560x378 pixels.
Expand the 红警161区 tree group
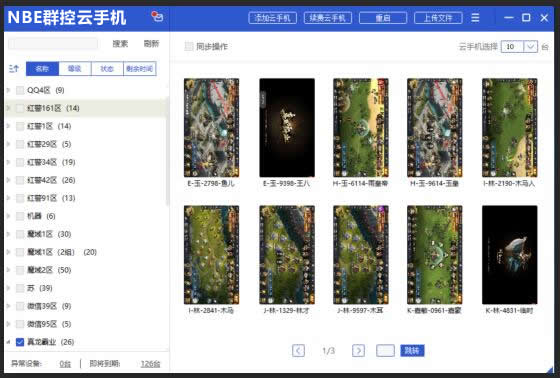[9, 108]
